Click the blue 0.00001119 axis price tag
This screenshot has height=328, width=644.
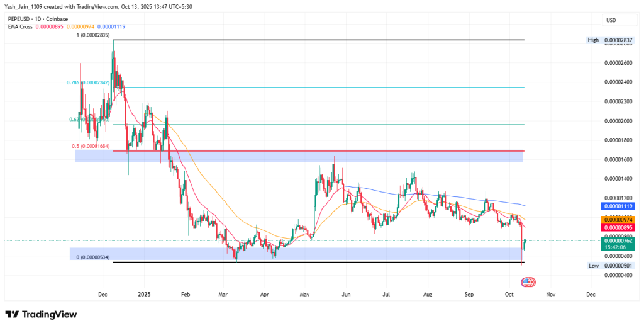pos(619,206)
